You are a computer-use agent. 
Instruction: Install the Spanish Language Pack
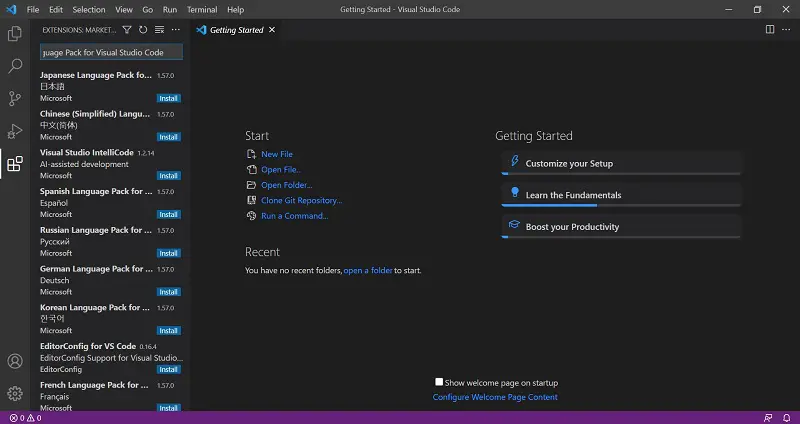[168, 215]
